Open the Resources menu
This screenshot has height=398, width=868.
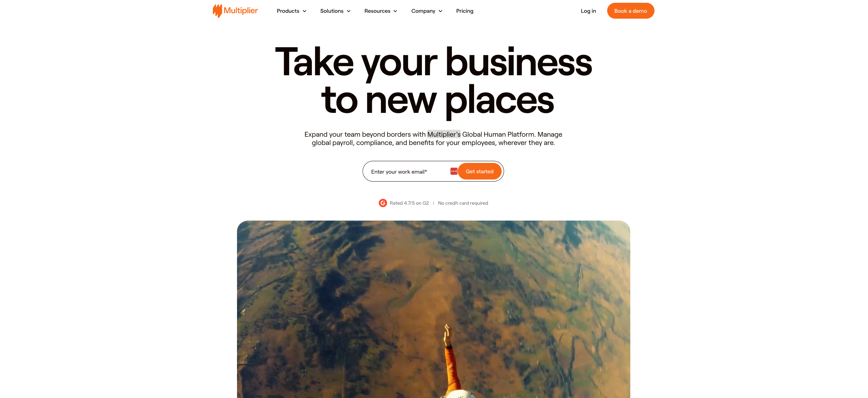(x=381, y=11)
